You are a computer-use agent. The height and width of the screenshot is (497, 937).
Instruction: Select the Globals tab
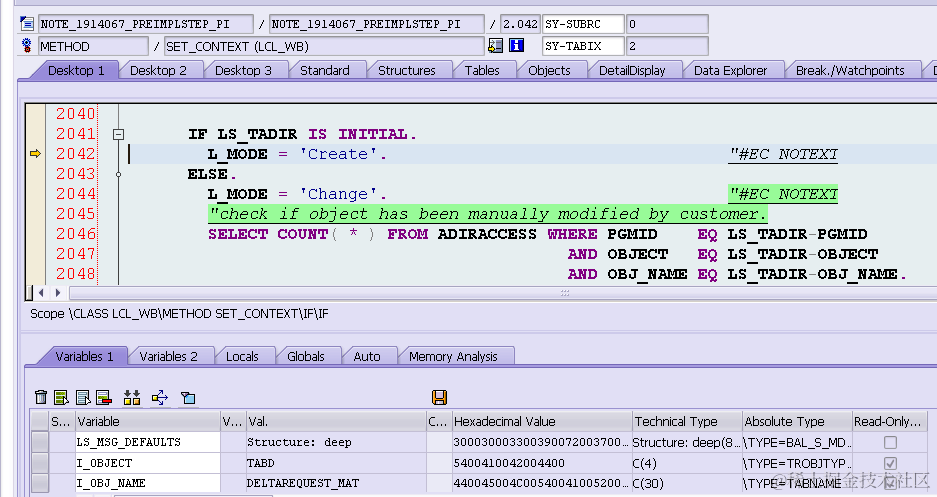306,357
